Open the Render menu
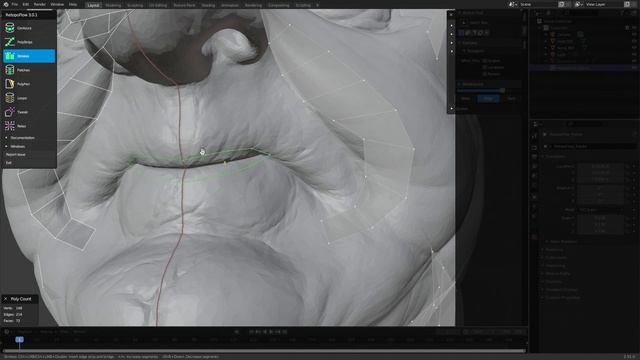The width and height of the screenshot is (640, 360). 40,4
